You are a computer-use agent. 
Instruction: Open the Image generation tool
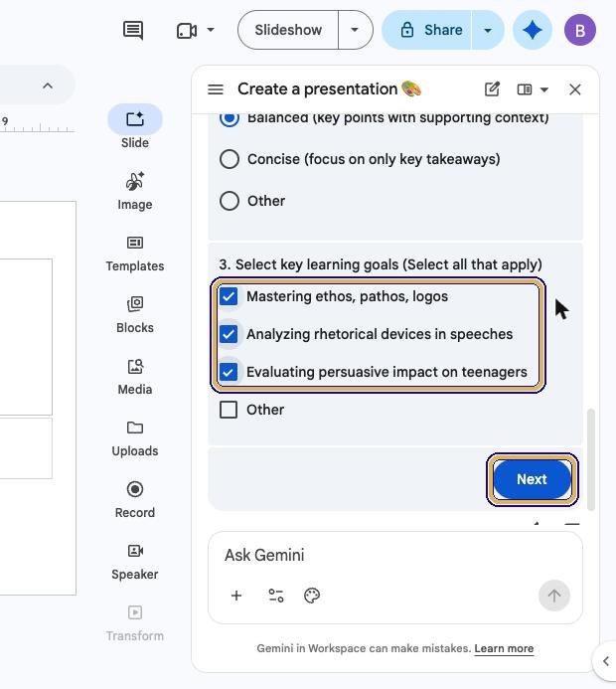(x=135, y=191)
